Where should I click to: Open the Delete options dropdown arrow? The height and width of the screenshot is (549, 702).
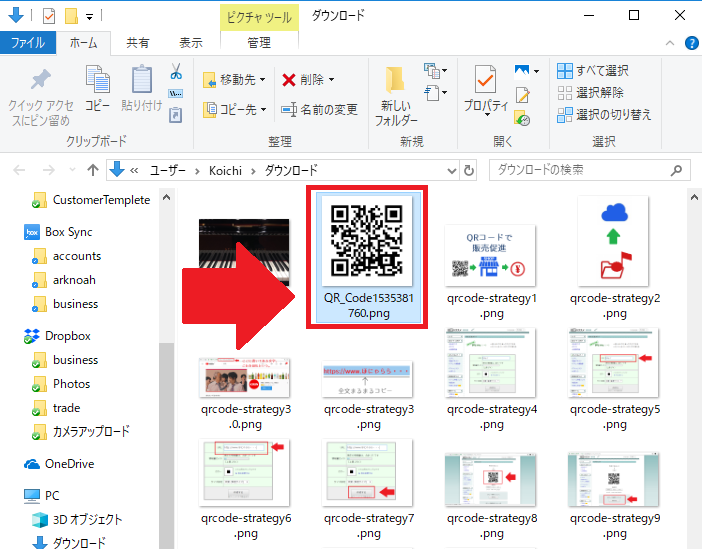coord(332,80)
